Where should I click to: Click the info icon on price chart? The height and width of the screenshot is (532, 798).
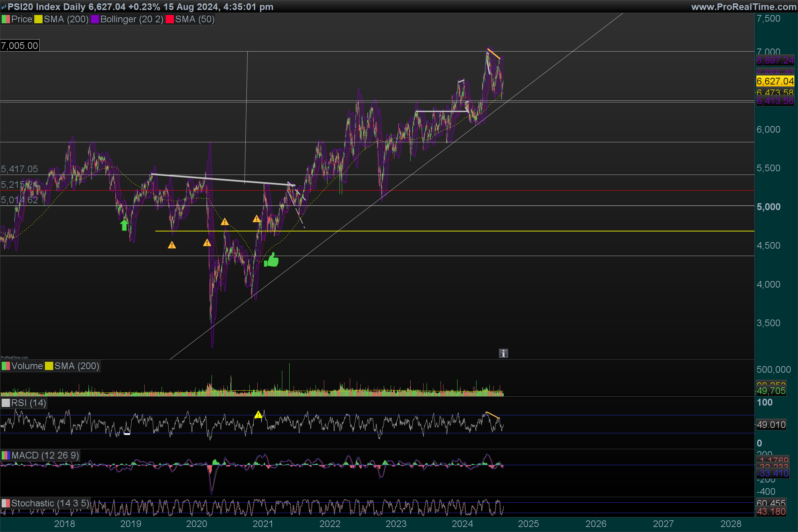[503, 353]
